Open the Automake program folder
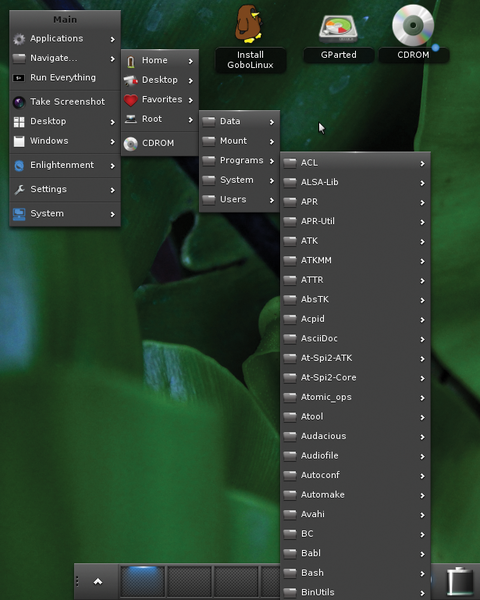Viewport: 480px width, 600px height. click(x=355, y=495)
